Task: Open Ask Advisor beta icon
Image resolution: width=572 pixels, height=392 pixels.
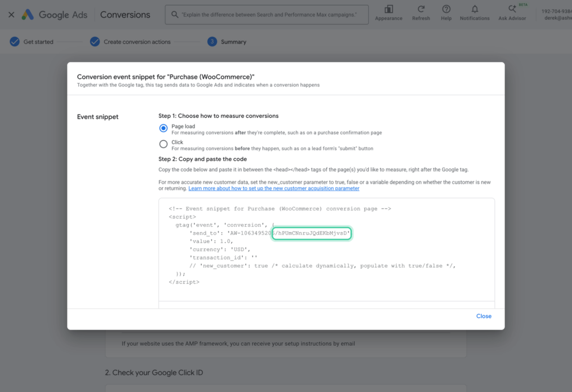Action: tap(512, 9)
